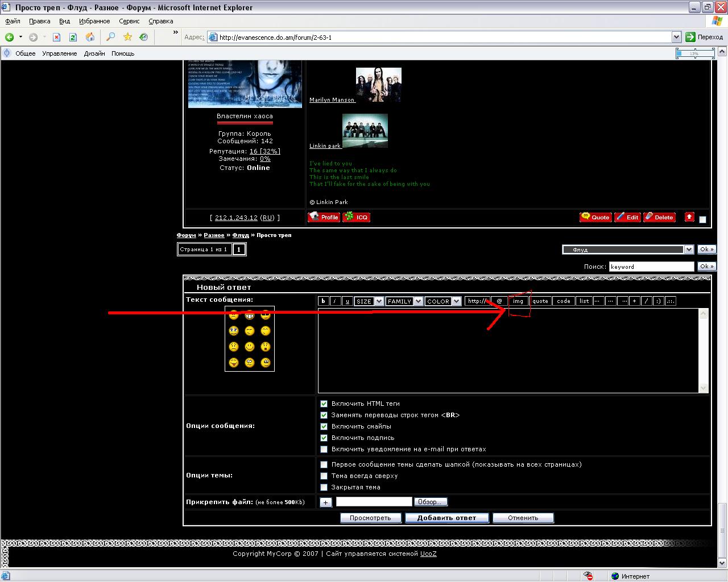728x582 pixels.
Task: Click the IP address link 212.1.243.12
Action: 236,218
